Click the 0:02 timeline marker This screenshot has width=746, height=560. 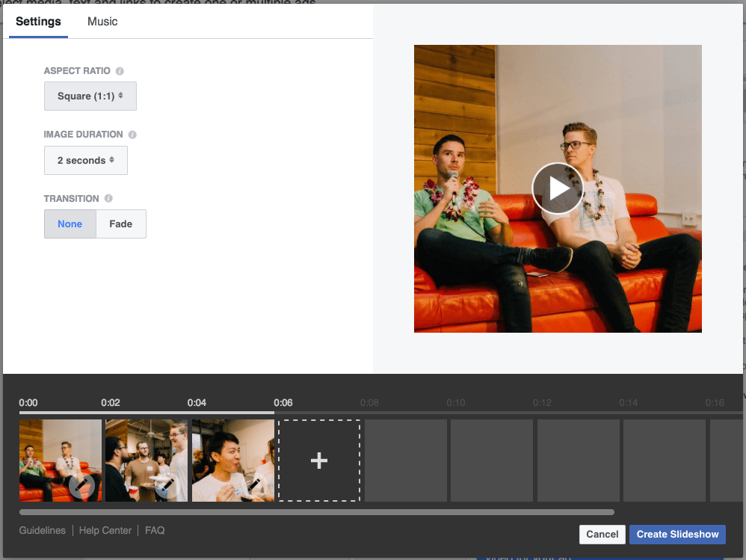coord(111,403)
